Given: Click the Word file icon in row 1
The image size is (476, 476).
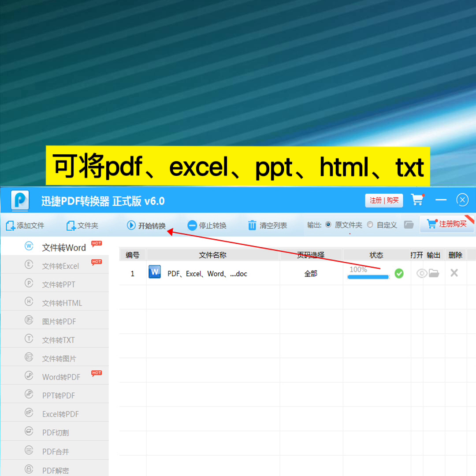Looking at the screenshot, I should pos(155,272).
